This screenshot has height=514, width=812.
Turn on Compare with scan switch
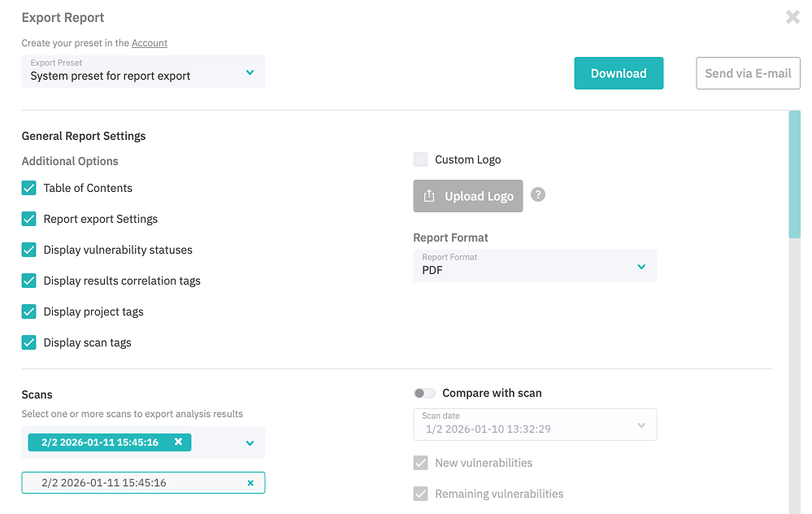[424, 394]
